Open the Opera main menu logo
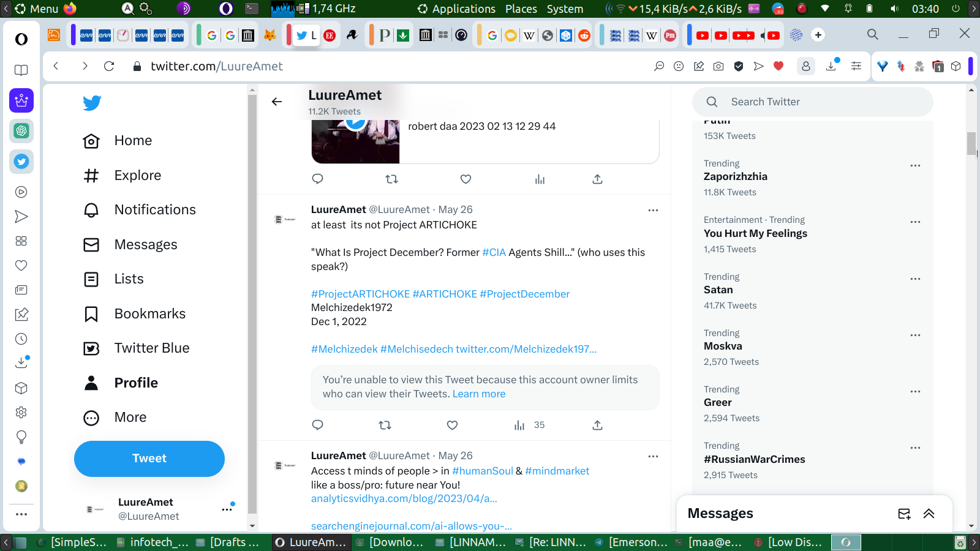980x551 pixels. pyautogui.click(x=21, y=39)
